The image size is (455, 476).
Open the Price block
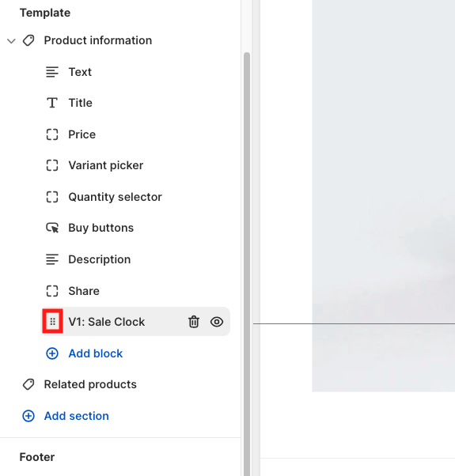coord(82,134)
